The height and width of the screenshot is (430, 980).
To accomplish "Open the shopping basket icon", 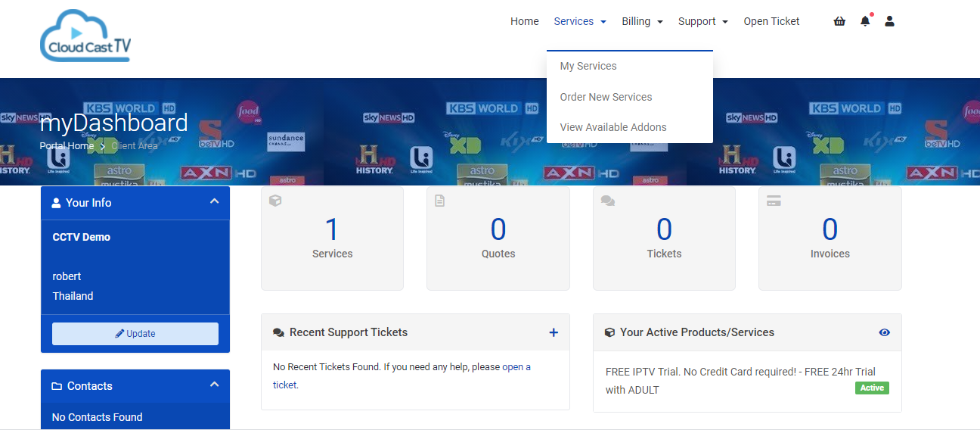I will [839, 21].
